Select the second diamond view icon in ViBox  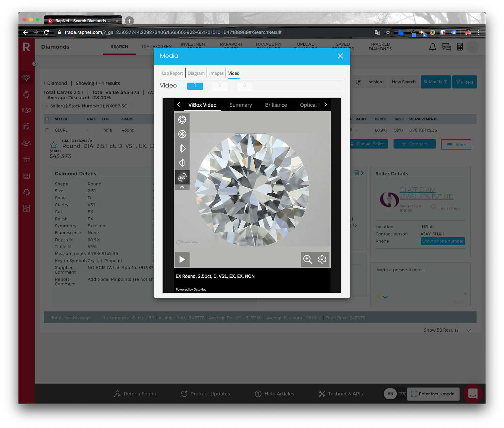(x=182, y=134)
